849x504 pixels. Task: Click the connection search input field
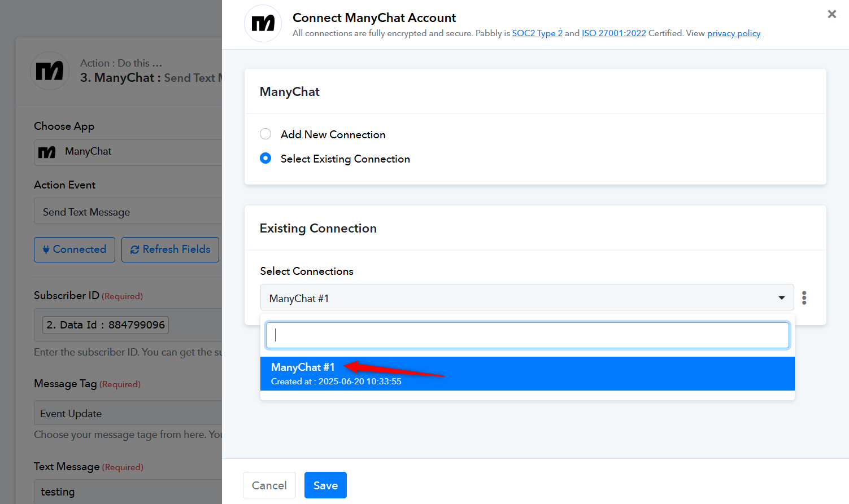(x=528, y=335)
